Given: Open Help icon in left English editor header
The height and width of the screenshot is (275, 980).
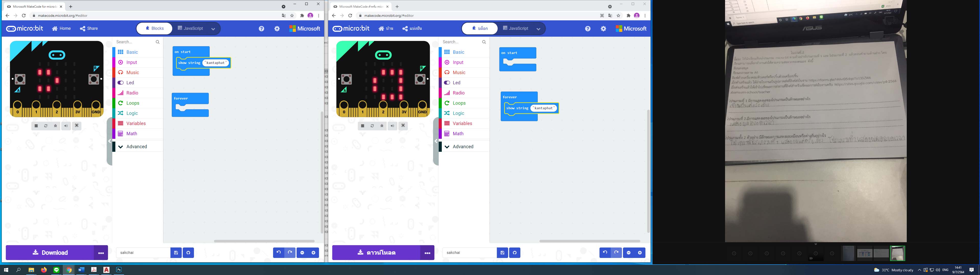Looking at the screenshot, I should (x=261, y=29).
